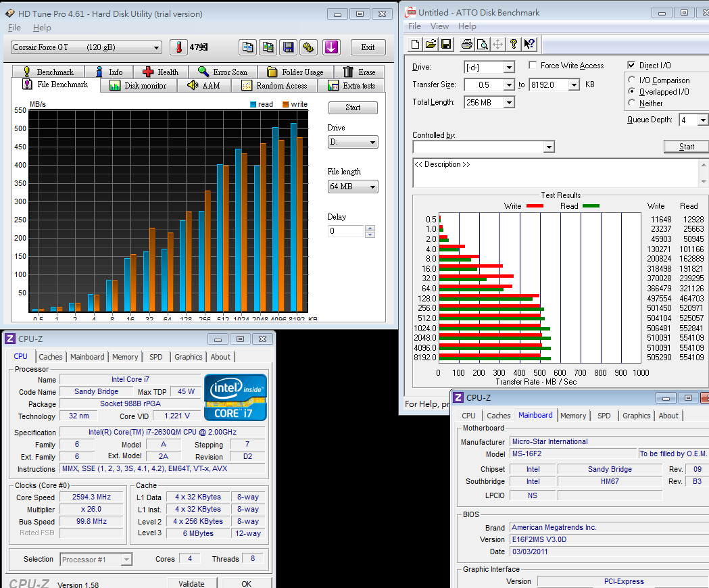Image resolution: width=709 pixels, height=588 pixels.
Task: Click the new document icon in ATTO
Action: [x=416, y=45]
